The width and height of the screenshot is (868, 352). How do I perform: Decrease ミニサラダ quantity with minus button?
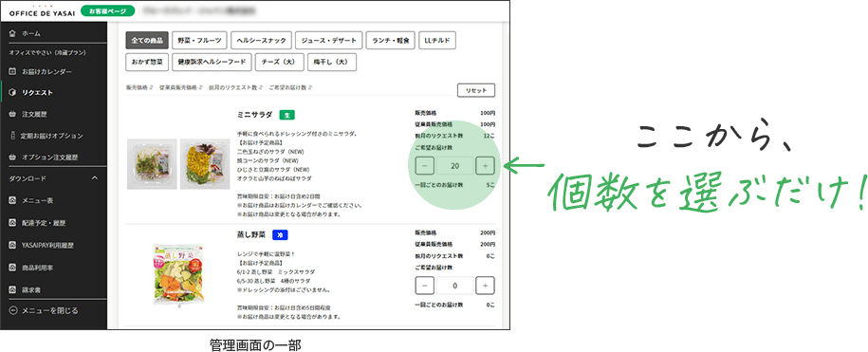(x=424, y=165)
